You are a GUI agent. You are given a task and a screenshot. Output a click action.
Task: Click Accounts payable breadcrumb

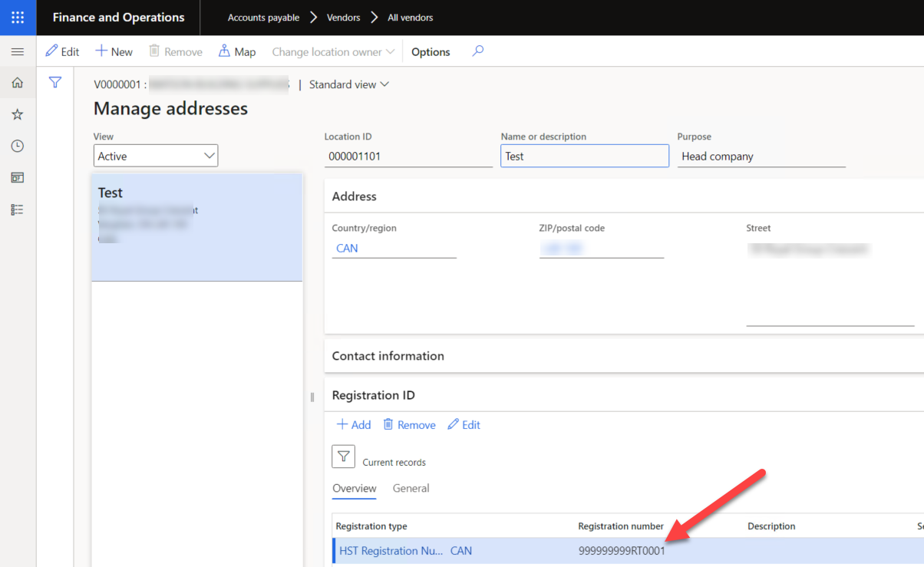click(263, 18)
